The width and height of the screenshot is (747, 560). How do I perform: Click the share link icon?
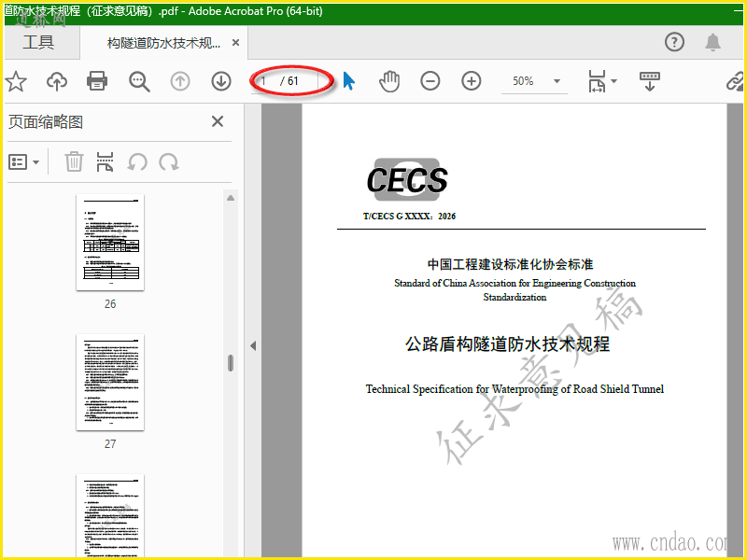pos(735,81)
